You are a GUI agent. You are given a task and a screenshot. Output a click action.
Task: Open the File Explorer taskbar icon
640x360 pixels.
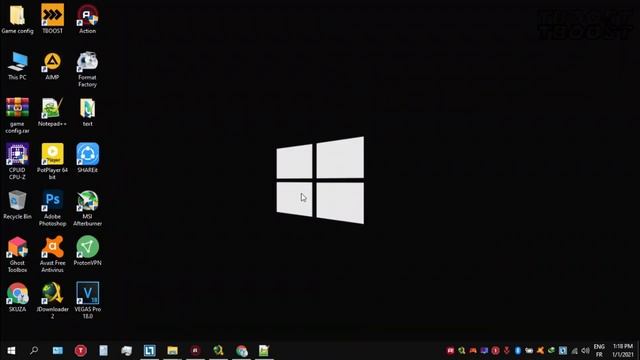172,351
